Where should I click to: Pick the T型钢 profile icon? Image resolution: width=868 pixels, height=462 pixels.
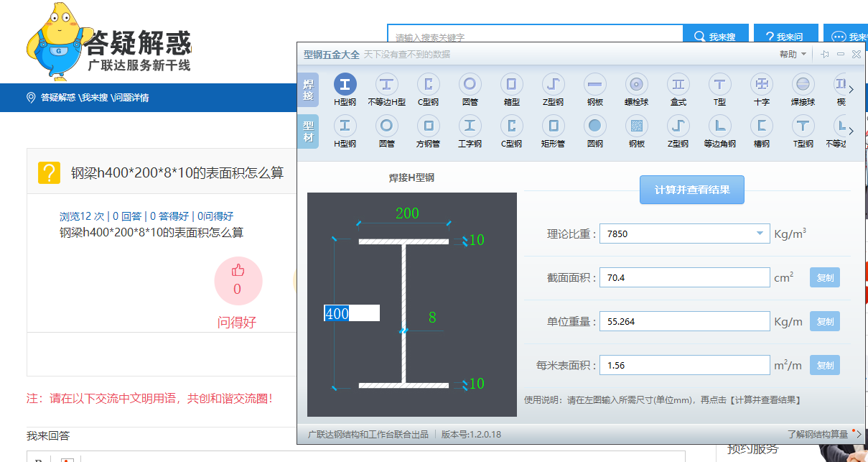pyautogui.click(x=803, y=126)
